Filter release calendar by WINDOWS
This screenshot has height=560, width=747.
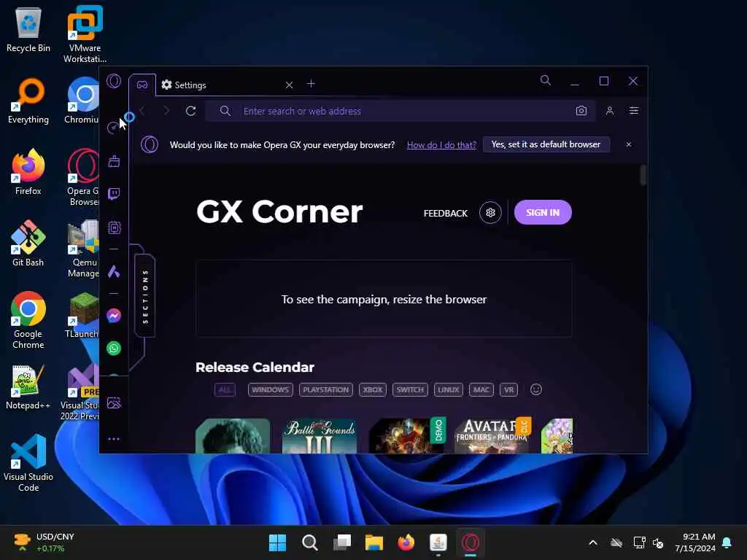pyautogui.click(x=270, y=389)
